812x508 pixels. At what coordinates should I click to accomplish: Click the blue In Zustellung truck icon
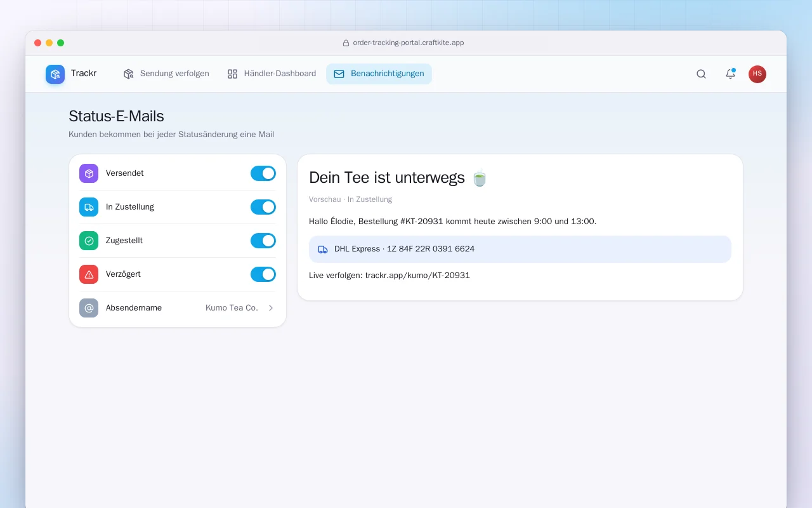coord(89,207)
